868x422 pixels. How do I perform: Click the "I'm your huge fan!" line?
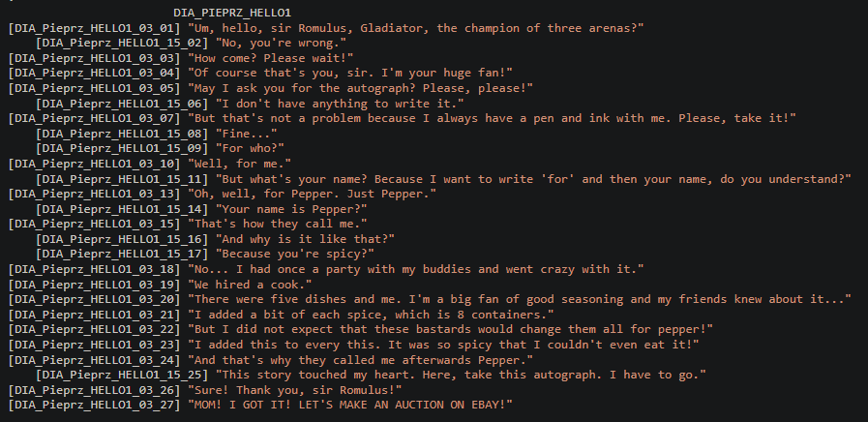pos(350,74)
